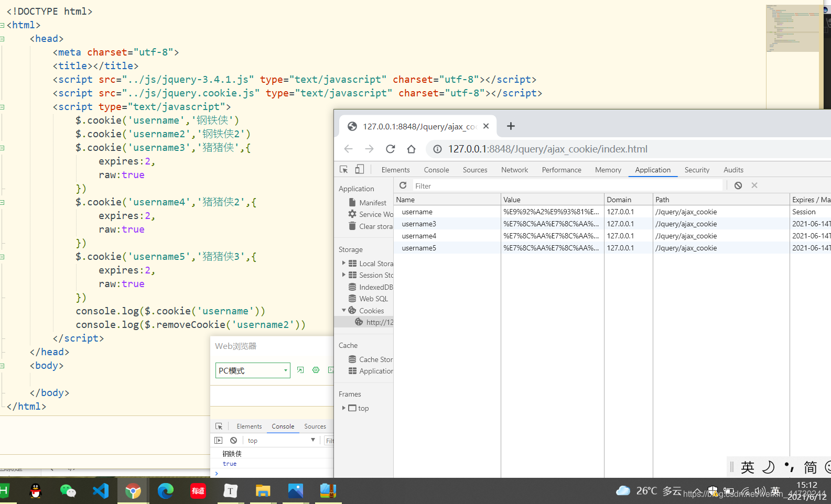Select the username4 cookie row
The image size is (831, 504).
tap(612, 236)
